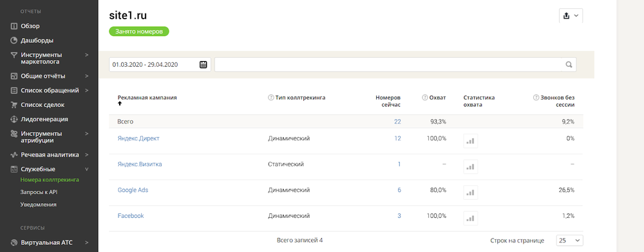Click help icon next to Тип коллтрекинга

270,98
